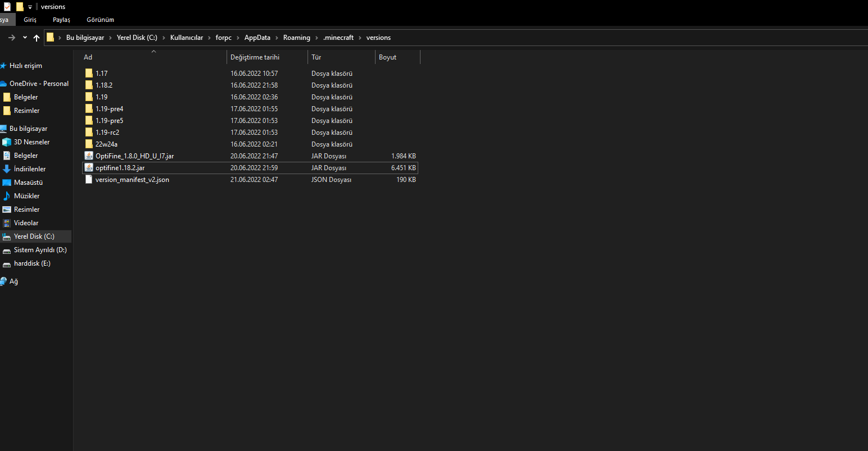Select the 1.18.2 folder icon

(89, 85)
